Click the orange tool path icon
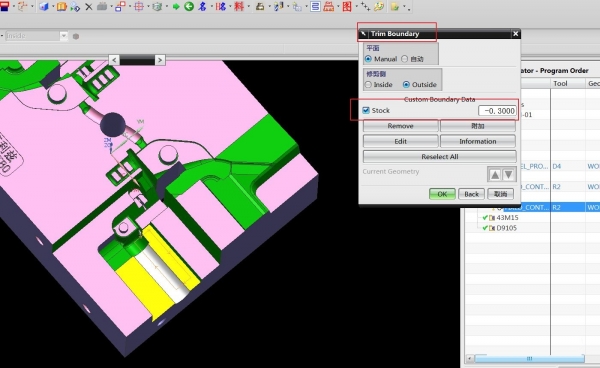 22,6
